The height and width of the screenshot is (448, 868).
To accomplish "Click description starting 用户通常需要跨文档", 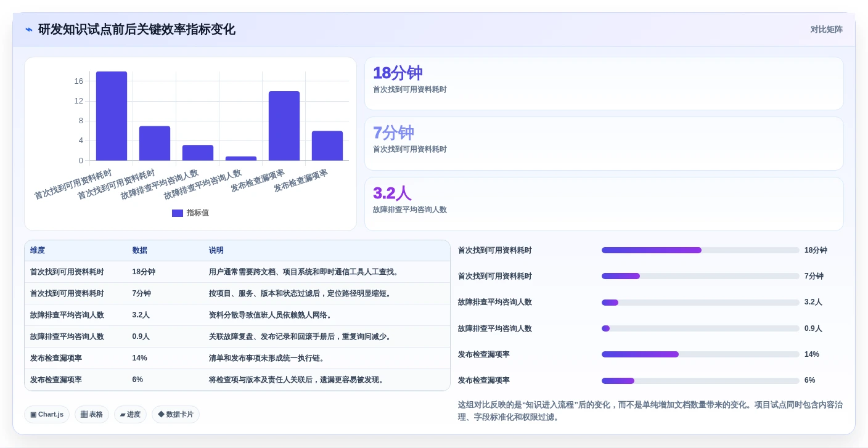I will coord(305,272).
